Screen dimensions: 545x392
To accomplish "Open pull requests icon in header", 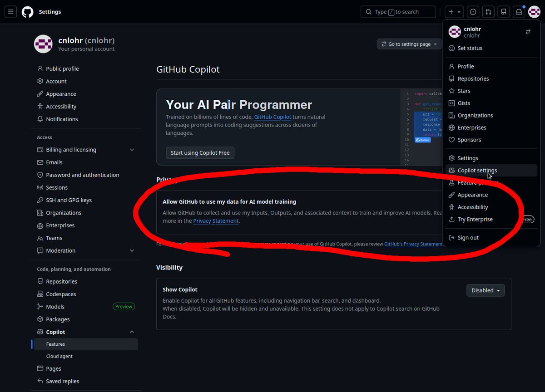I will point(488,12).
